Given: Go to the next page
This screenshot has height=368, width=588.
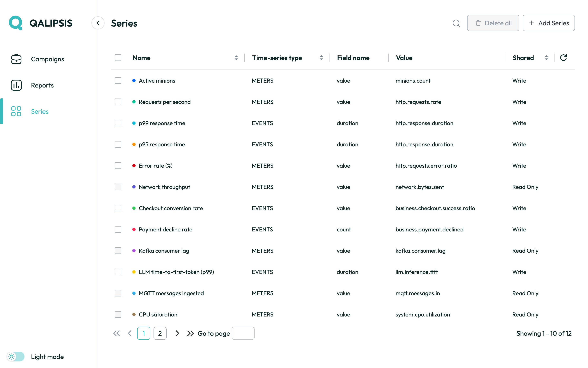Looking at the screenshot, I should pos(177,333).
